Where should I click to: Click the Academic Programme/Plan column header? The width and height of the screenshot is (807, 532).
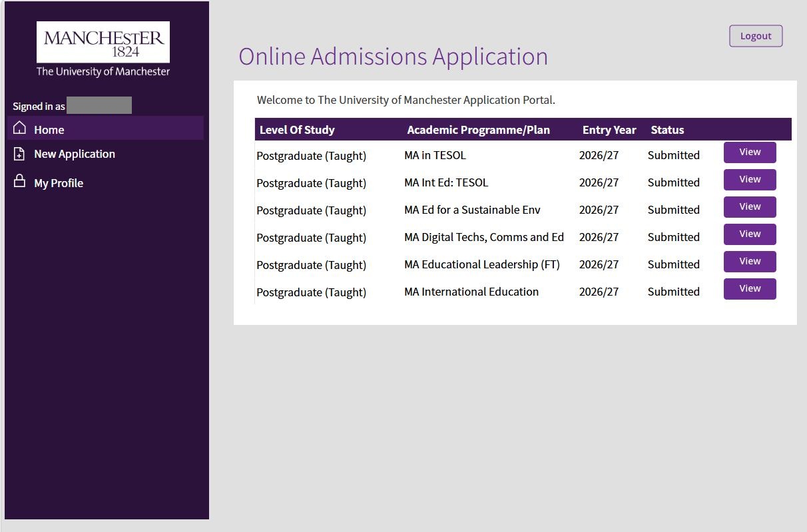pyautogui.click(x=478, y=130)
